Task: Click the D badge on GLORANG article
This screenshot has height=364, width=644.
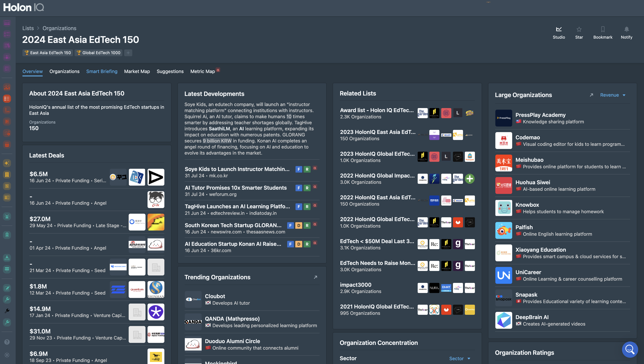Action: [298, 225]
